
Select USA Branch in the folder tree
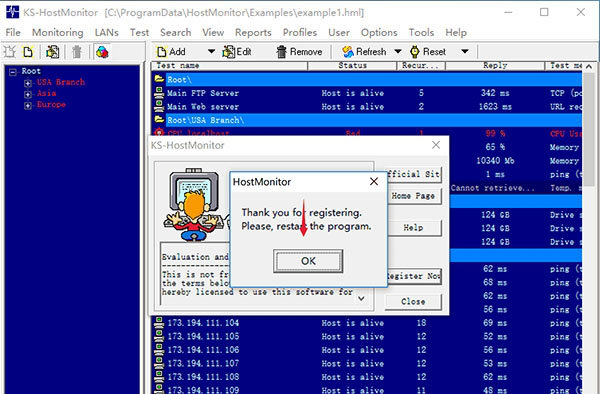[x=61, y=82]
